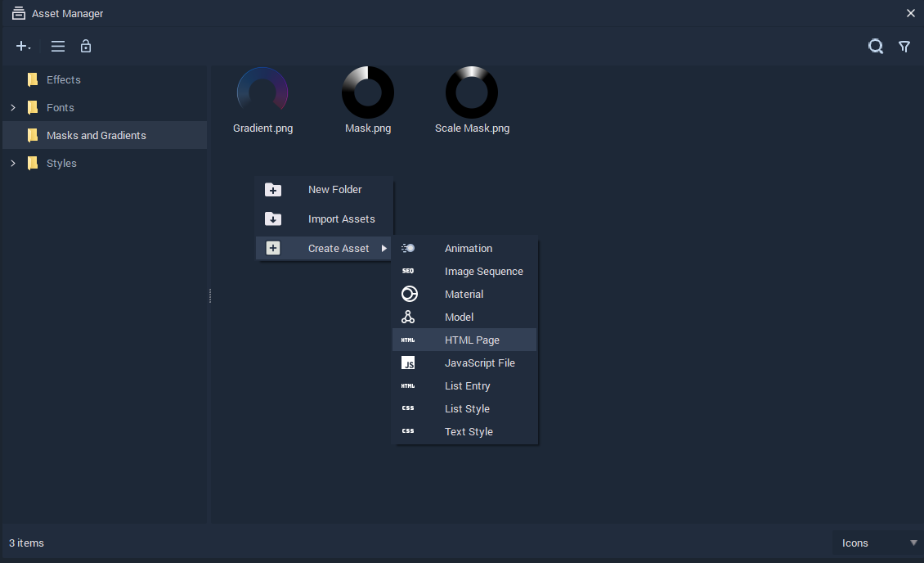Open the Icons view mode dropdown
924x563 pixels.
coord(877,543)
